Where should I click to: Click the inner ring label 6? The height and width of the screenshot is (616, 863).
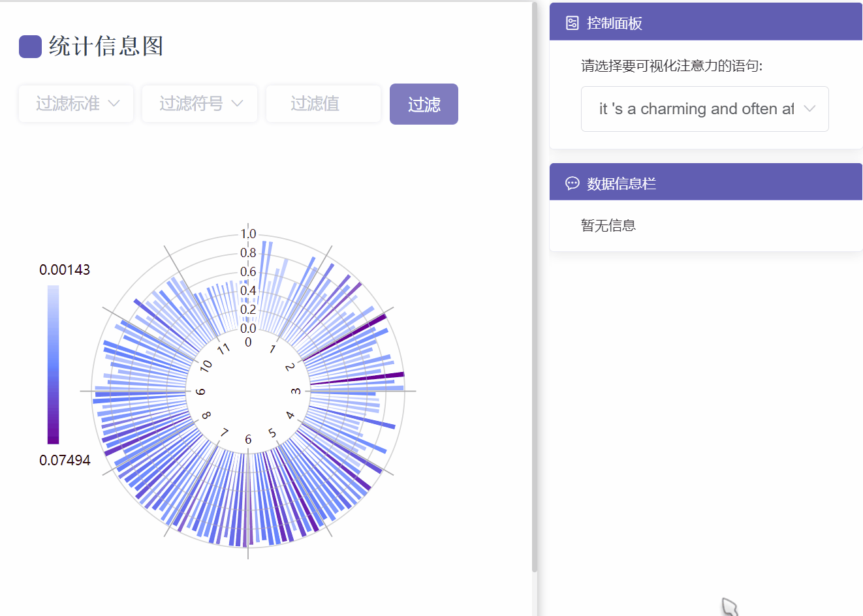click(248, 439)
